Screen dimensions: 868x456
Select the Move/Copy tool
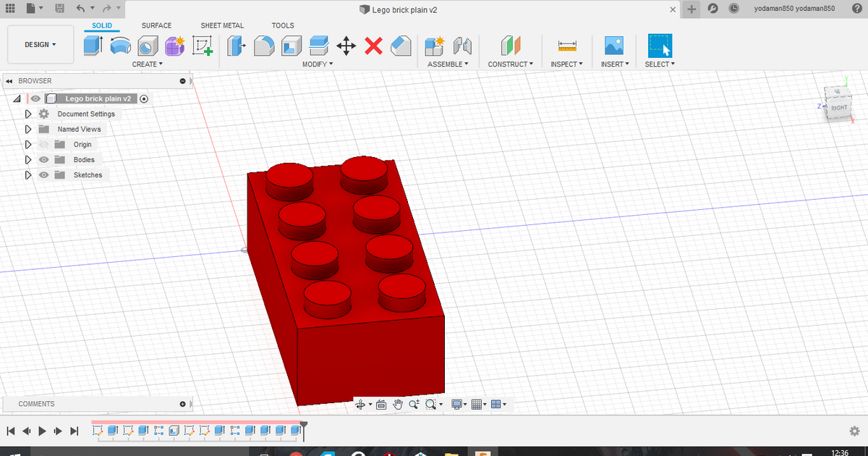[346, 46]
